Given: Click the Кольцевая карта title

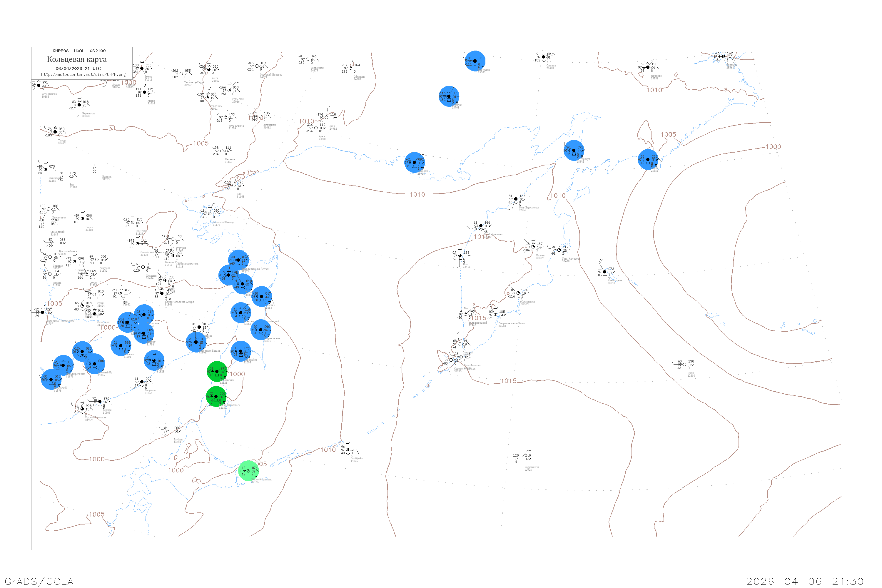Looking at the screenshot, I should pyautogui.click(x=77, y=59).
